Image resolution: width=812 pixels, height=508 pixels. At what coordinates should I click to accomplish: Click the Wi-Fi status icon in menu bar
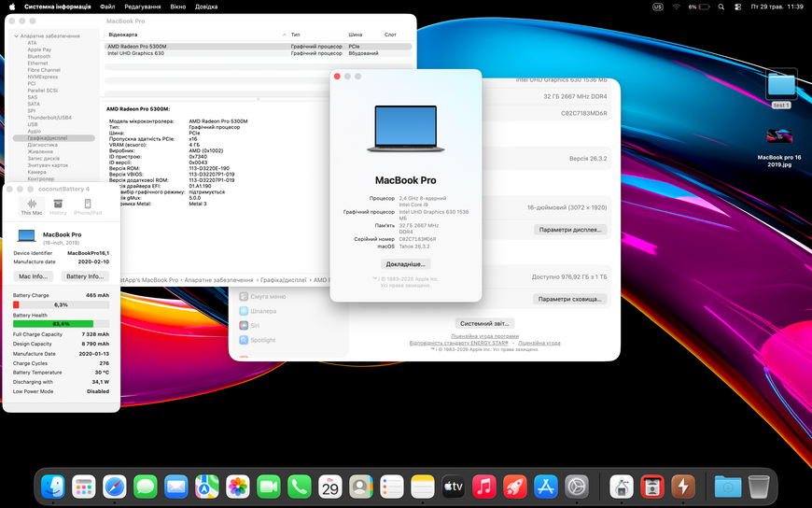(677, 7)
